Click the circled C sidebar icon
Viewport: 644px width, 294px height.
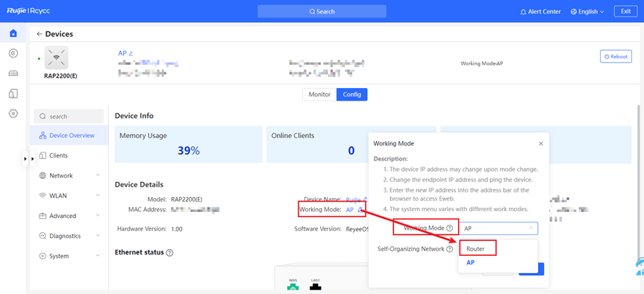click(13, 53)
